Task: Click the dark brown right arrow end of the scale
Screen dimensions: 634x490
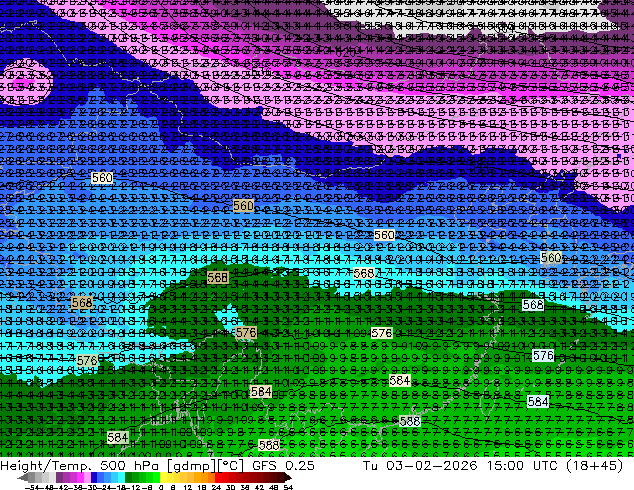Action: coord(287,478)
